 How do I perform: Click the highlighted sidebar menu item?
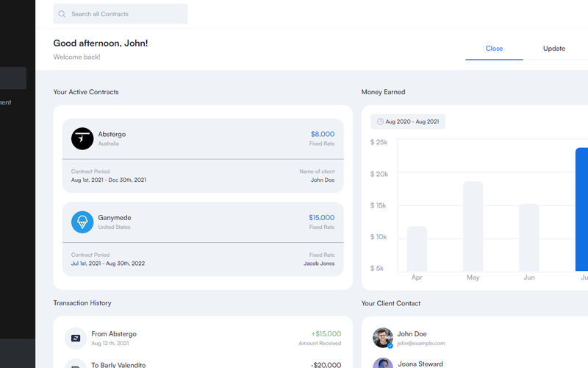pyautogui.click(x=13, y=78)
